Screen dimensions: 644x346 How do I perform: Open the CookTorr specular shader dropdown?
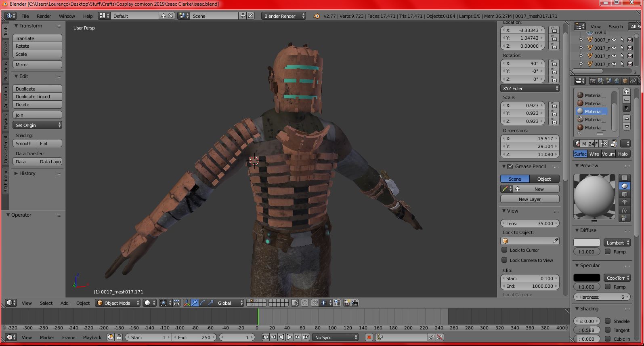[617, 278]
